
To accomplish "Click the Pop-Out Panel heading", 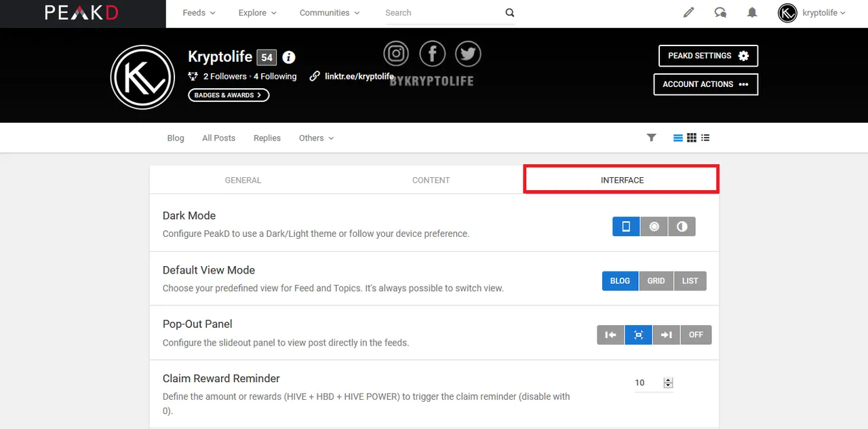I will [x=197, y=324].
